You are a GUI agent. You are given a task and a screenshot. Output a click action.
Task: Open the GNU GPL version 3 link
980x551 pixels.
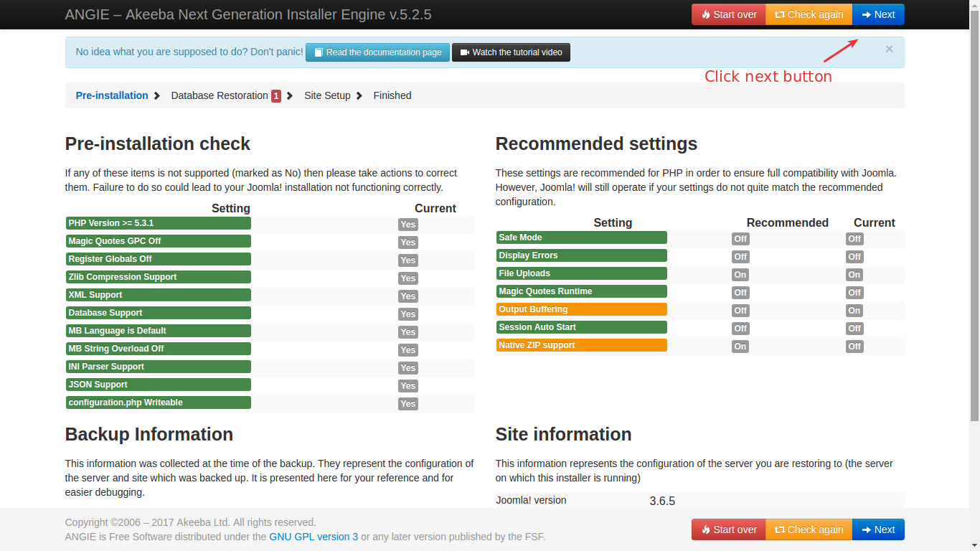pos(314,537)
